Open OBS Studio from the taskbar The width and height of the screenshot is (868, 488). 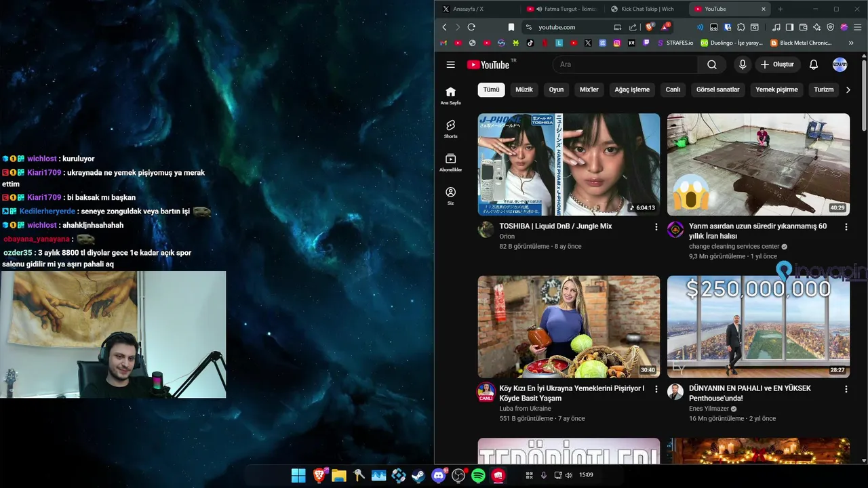[x=458, y=476]
